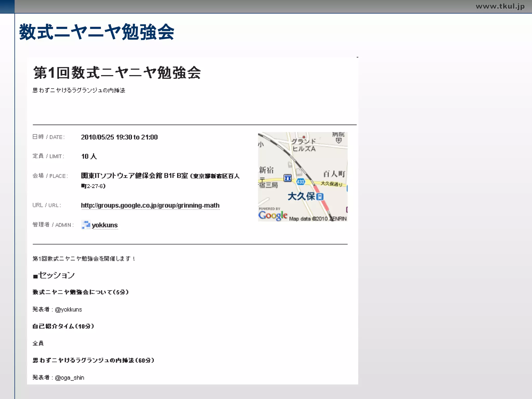Click the Google logo on the map
The image size is (532, 399).
273,215
